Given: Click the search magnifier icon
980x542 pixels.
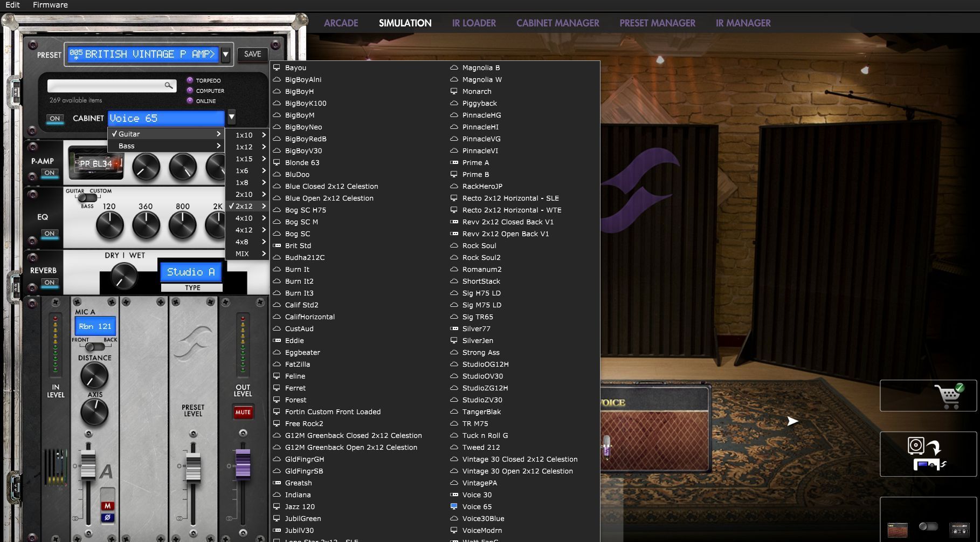Looking at the screenshot, I should [169, 85].
